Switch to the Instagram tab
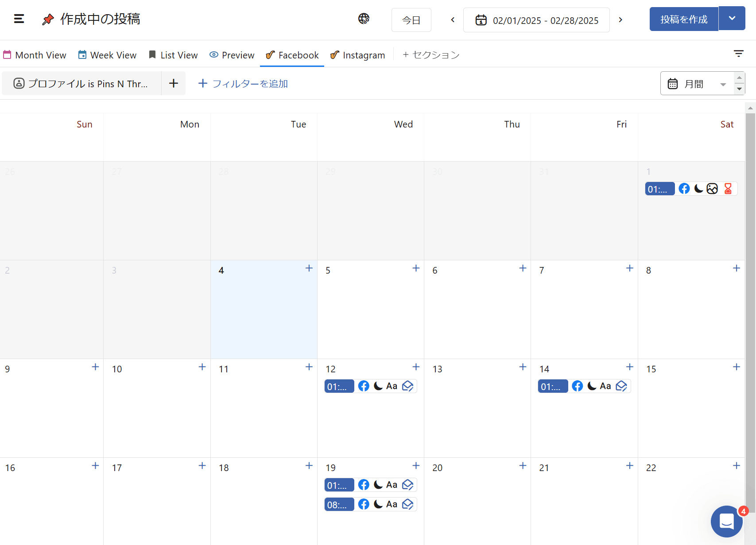Screen dimensions: 756x545 click(x=358, y=55)
